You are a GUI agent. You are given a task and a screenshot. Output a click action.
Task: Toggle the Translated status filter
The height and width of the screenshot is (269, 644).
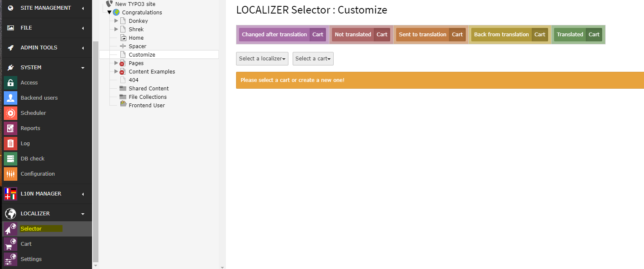click(570, 35)
